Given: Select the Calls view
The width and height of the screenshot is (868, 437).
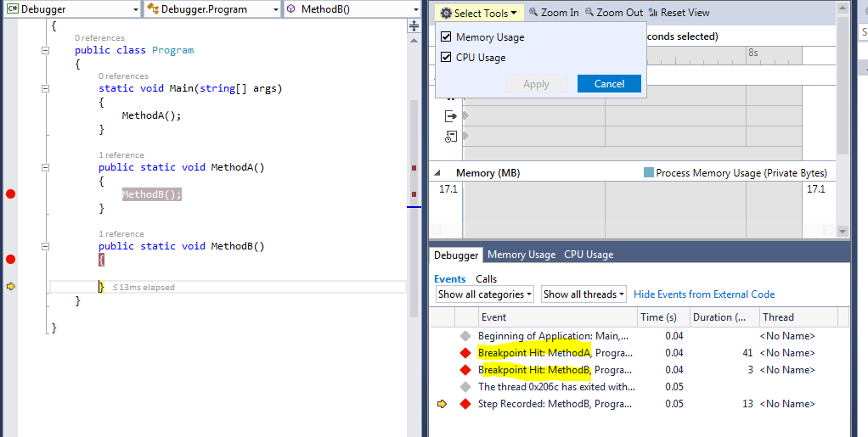Looking at the screenshot, I should click(486, 279).
